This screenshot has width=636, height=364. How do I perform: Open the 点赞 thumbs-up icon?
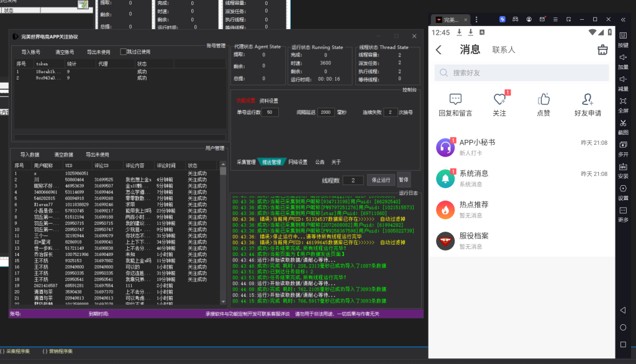543,99
